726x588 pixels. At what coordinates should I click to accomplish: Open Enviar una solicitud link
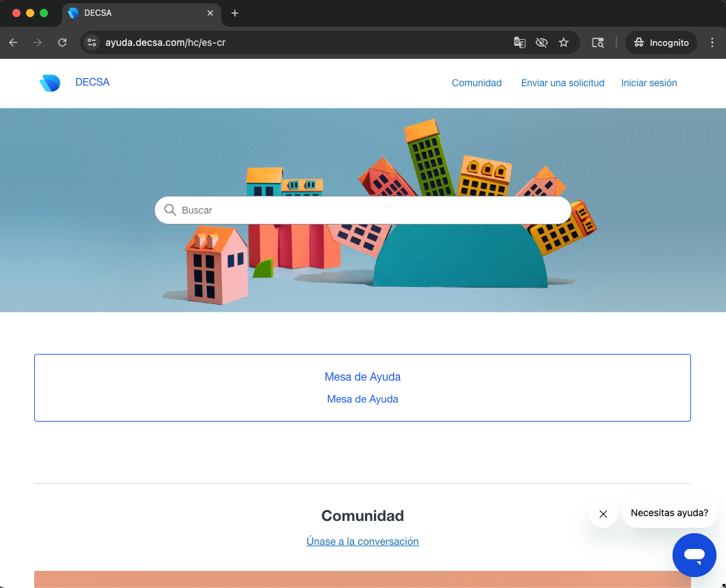tap(562, 83)
